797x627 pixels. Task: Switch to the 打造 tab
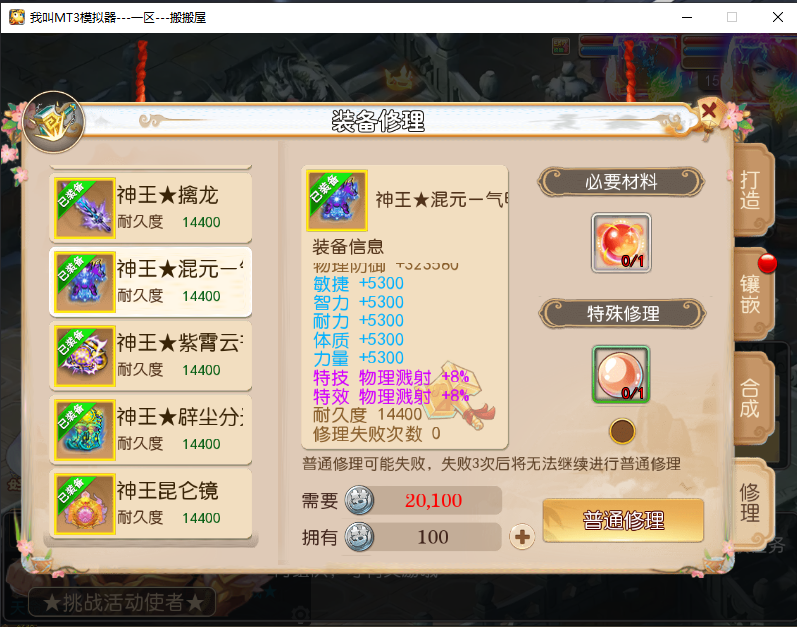tap(752, 190)
